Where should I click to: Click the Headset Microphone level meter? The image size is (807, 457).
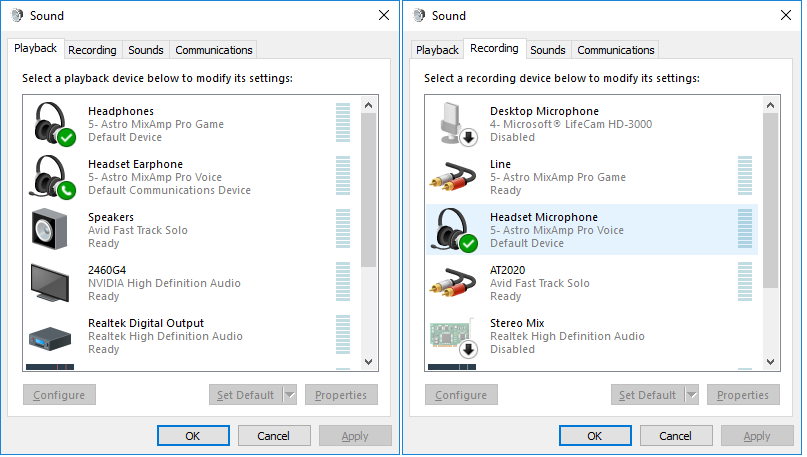pyautogui.click(x=745, y=228)
